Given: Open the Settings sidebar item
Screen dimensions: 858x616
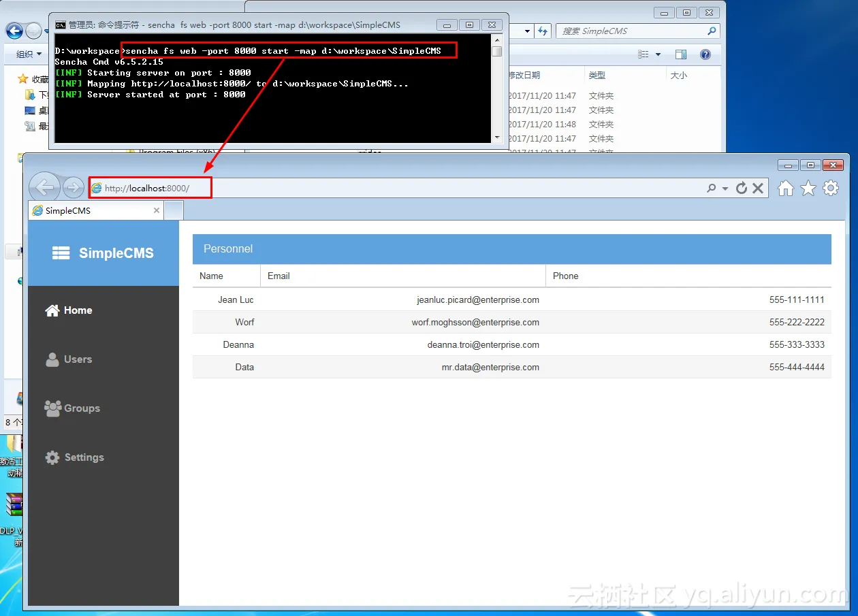Looking at the screenshot, I should (x=104, y=457).
